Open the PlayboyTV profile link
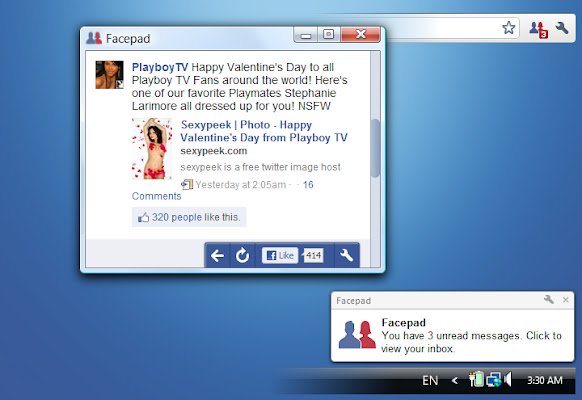 click(x=160, y=67)
